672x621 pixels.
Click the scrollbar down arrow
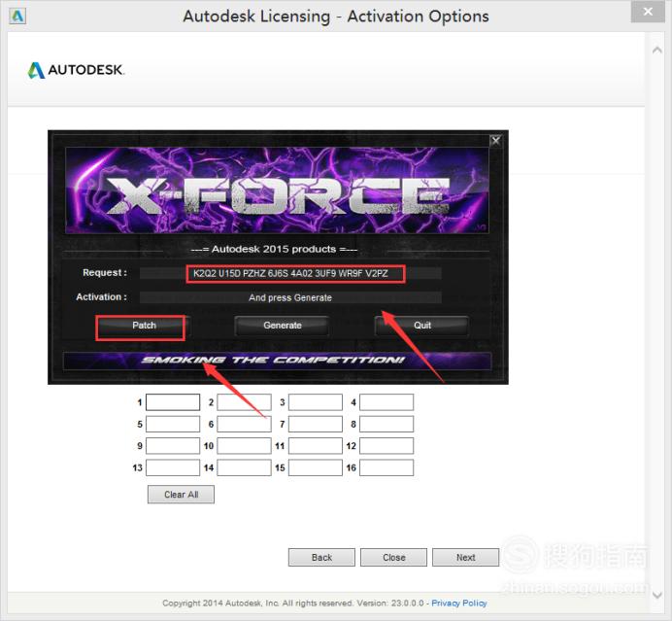point(657,595)
